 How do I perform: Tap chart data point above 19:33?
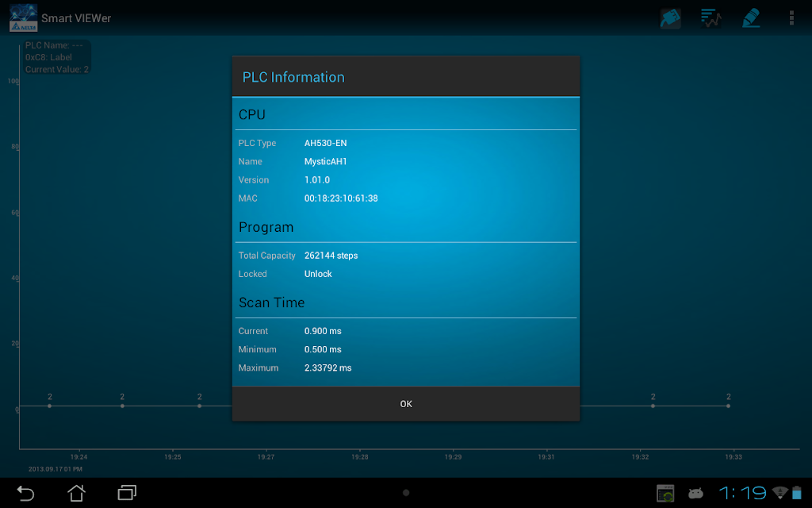coord(728,406)
